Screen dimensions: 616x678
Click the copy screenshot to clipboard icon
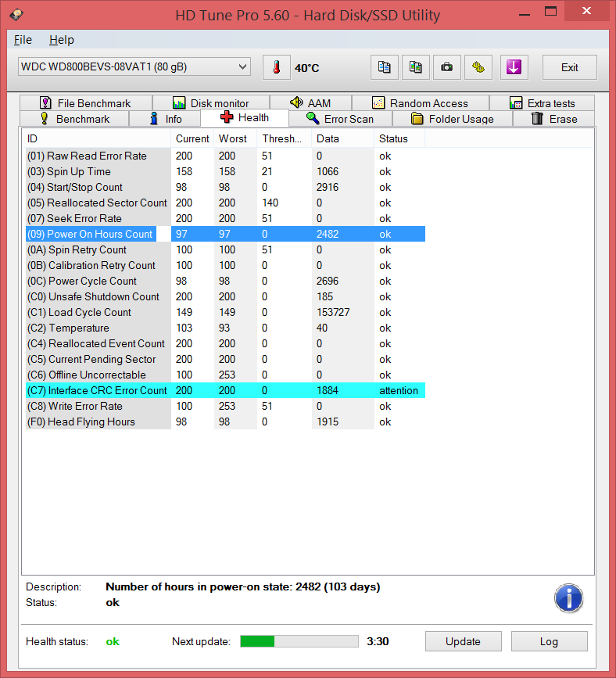[x=415, y=67]
